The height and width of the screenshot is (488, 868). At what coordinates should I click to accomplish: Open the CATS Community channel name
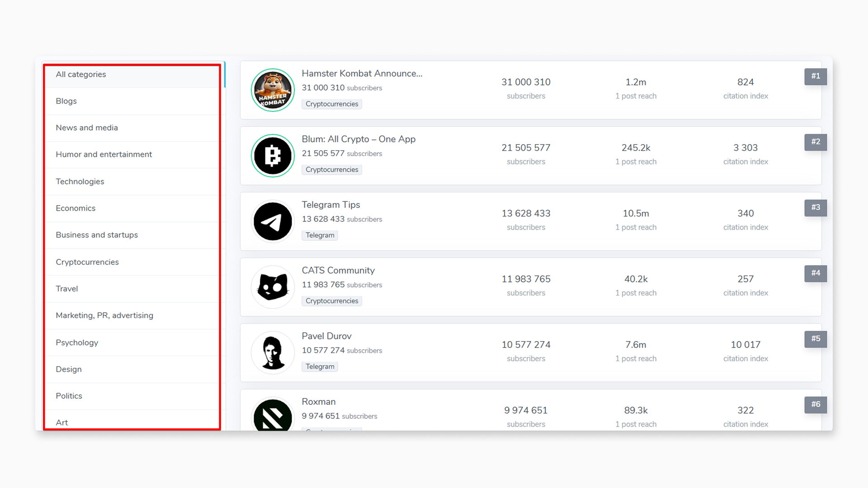(338, 270)
